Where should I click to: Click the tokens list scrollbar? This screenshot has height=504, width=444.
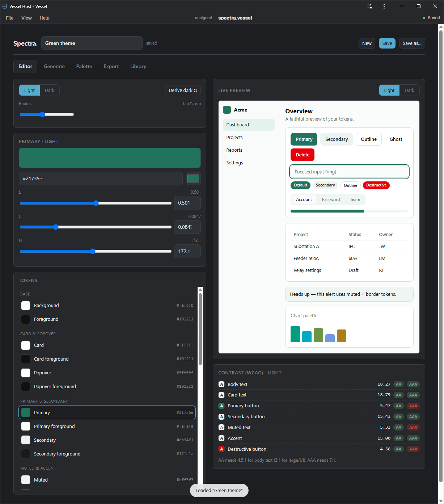(x=200, y=329)
